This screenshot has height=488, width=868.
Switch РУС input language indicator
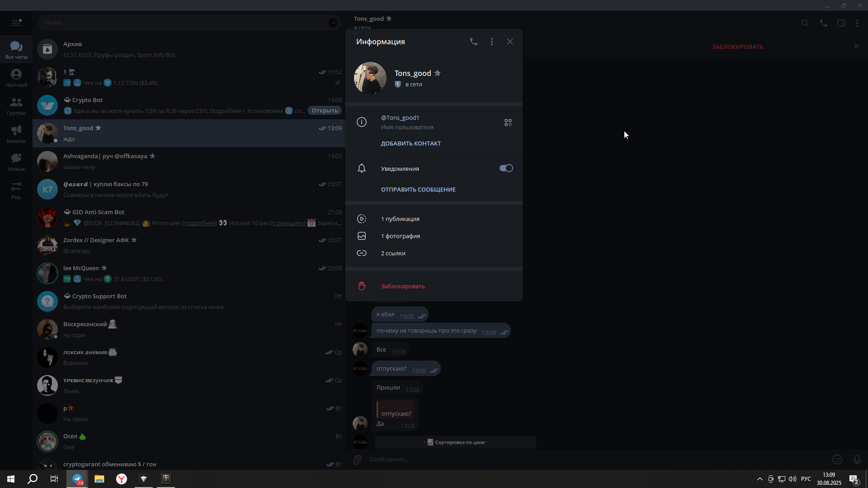[806, 479]
